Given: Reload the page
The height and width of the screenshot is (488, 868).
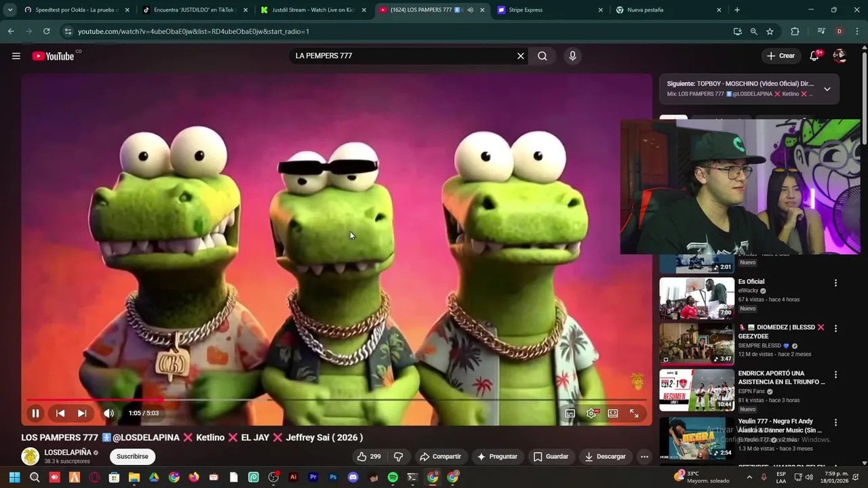Looking at the screenshot, I should [46, 31].
